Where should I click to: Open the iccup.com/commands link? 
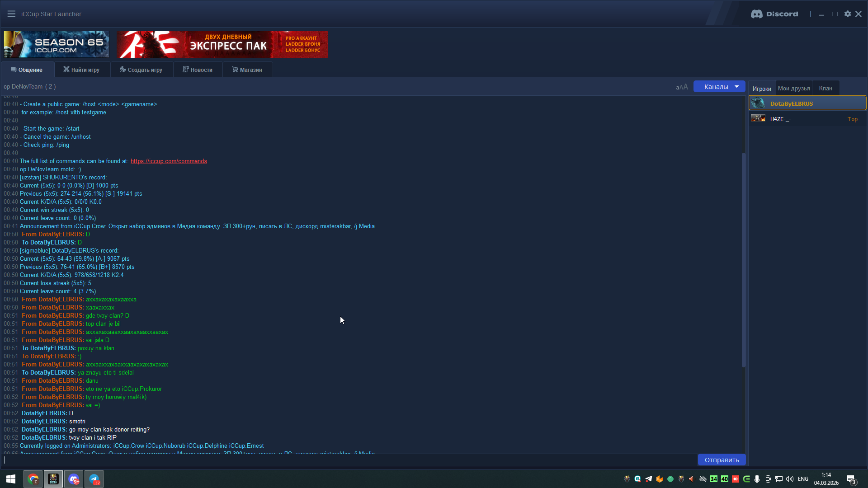pos(169,161)
